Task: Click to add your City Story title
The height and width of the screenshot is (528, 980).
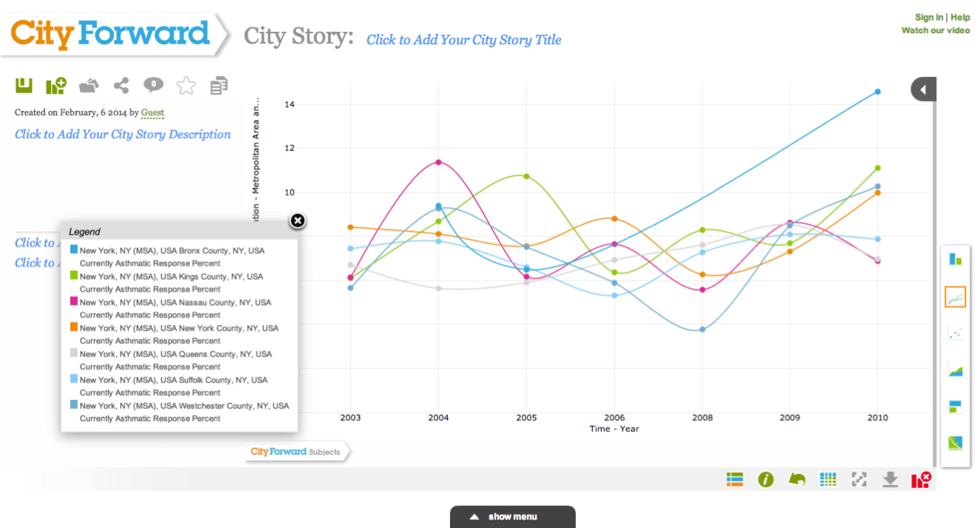Action: 464,40
